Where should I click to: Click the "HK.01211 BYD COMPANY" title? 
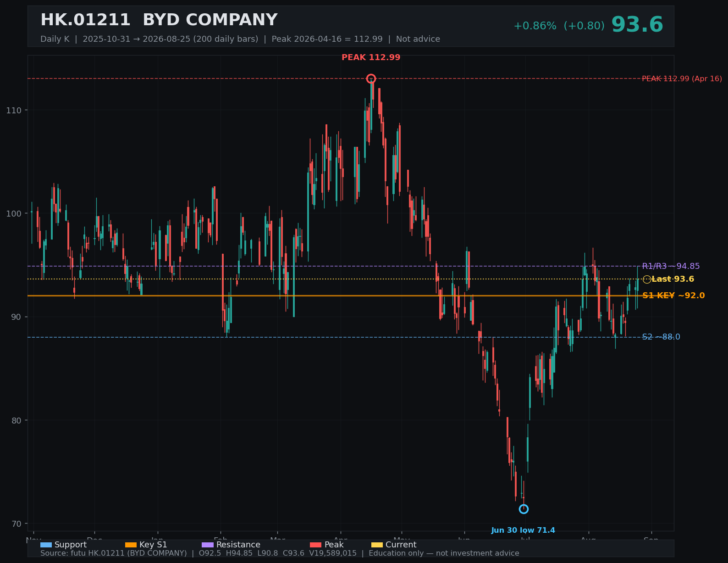159,20
